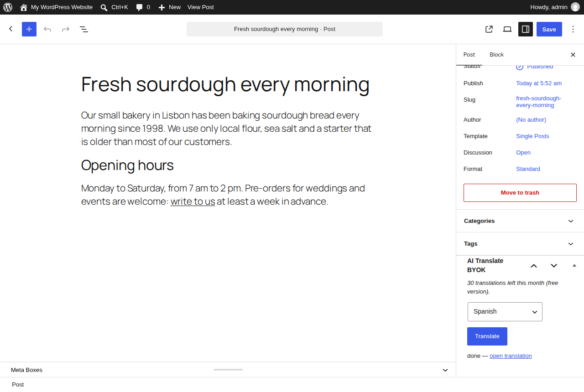Open the Howdy, admin account menu

(554, 7)
